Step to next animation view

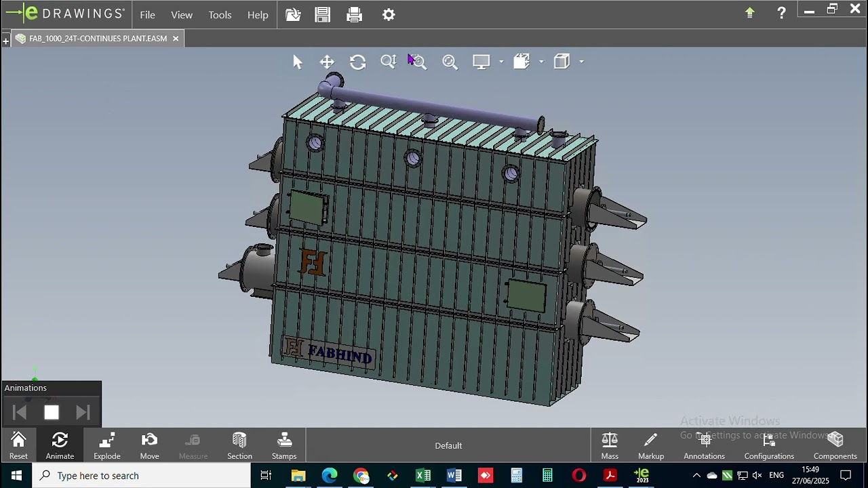point(83,413)
